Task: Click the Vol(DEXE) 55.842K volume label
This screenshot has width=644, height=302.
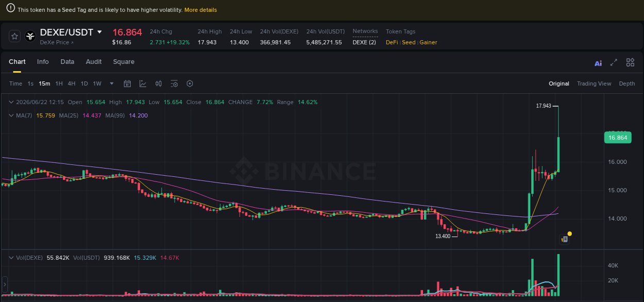Action: click(x=43, y=257)
